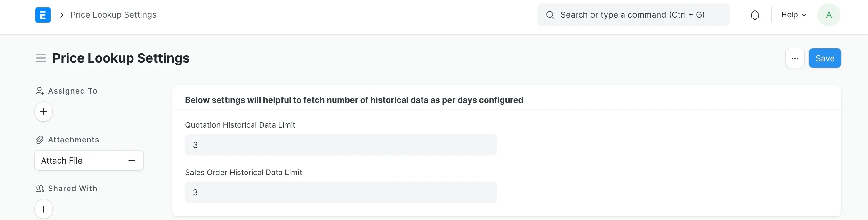868x220 pixels.
Task: Click the breadcrumb chevron arrow
Action: pos(62,15)
